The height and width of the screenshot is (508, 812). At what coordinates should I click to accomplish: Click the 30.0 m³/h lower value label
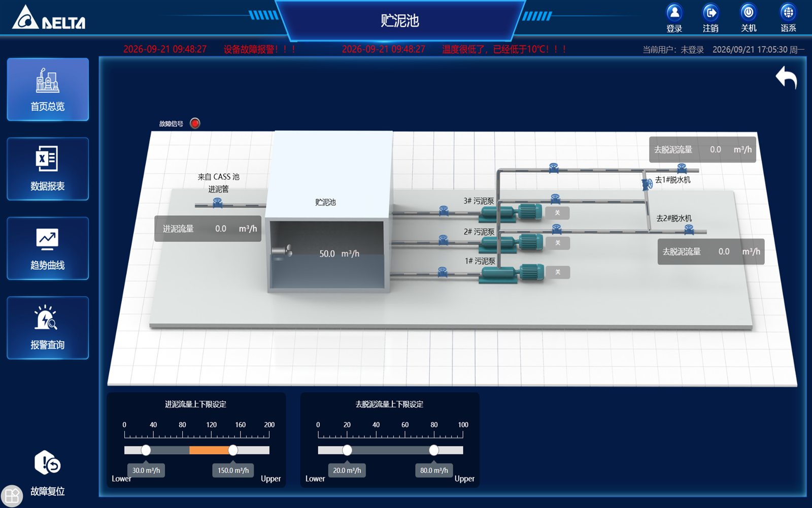coord(146,470)
